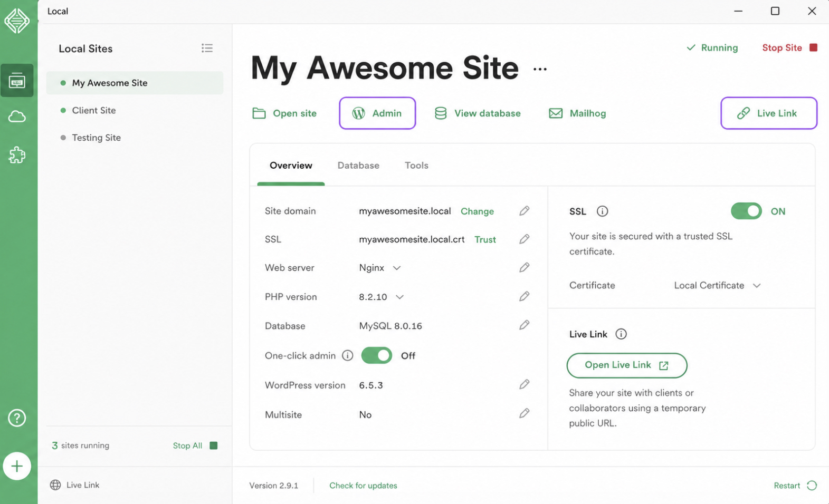Screen dimensions: 829x504
Task: Click the myawesomesite.local.crt value
Action: 412,239
